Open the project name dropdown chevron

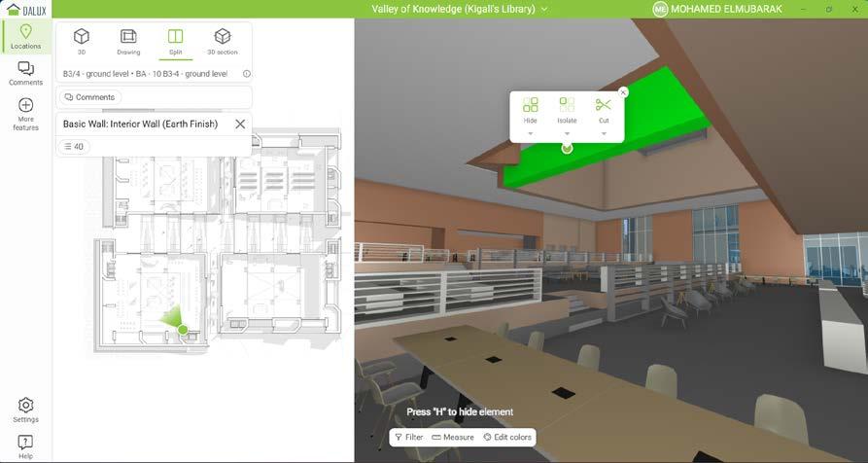tap(544, 10)
